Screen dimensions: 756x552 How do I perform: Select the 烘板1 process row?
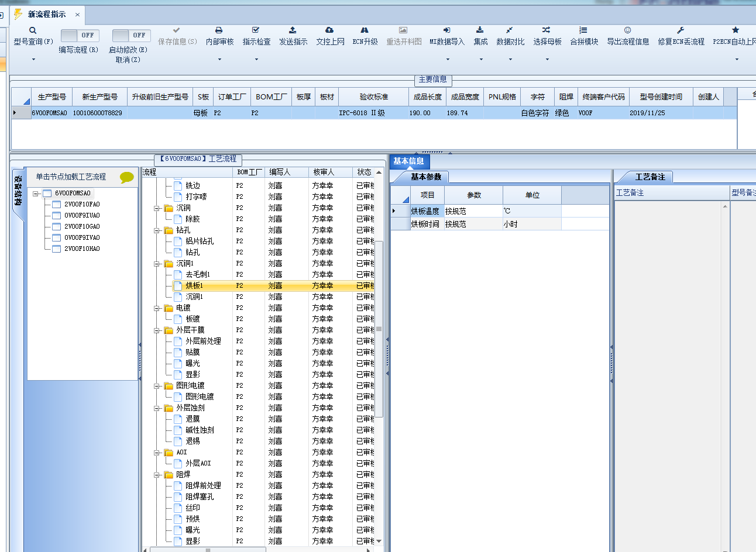(258, 286)
